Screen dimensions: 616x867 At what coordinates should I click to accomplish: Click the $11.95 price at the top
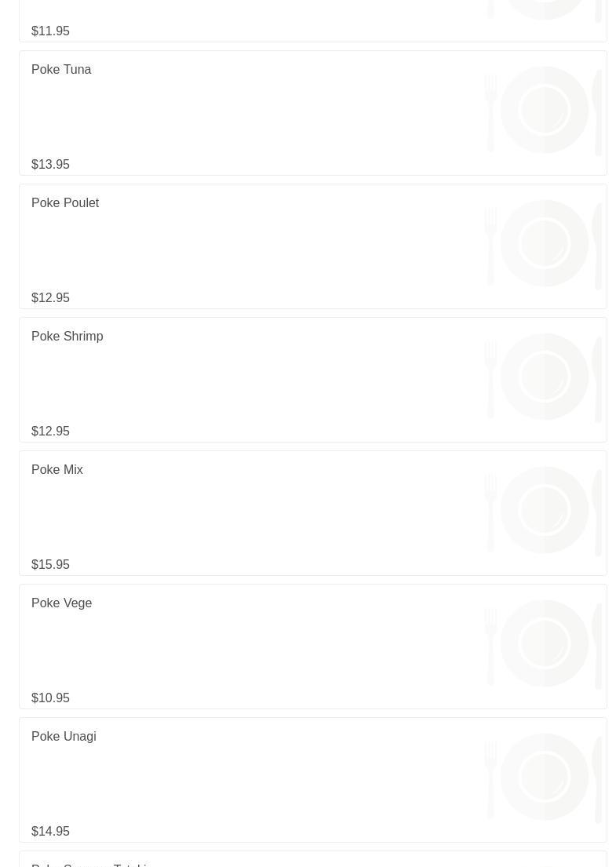coord(50,31)
